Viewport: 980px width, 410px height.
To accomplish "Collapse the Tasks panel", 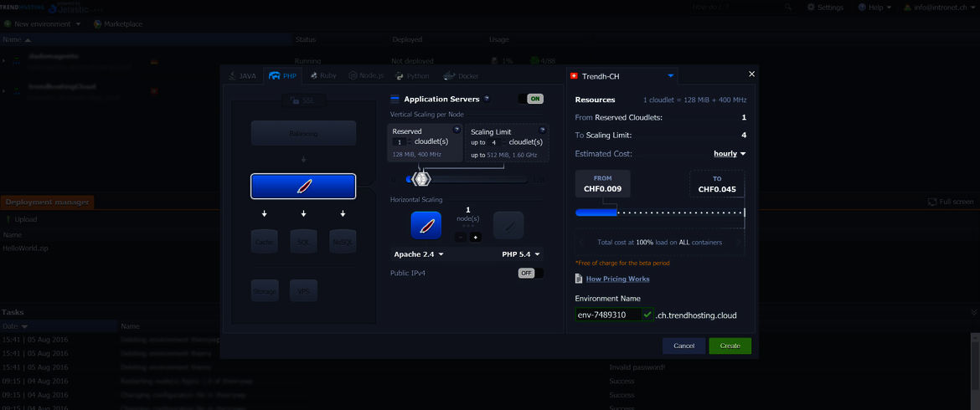I will [x=974, y=311].
